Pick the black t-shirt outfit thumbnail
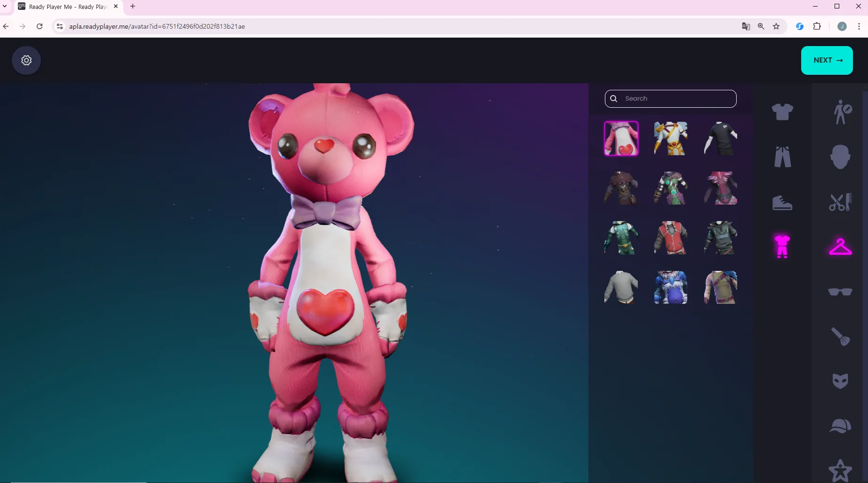 click(721, 138)
